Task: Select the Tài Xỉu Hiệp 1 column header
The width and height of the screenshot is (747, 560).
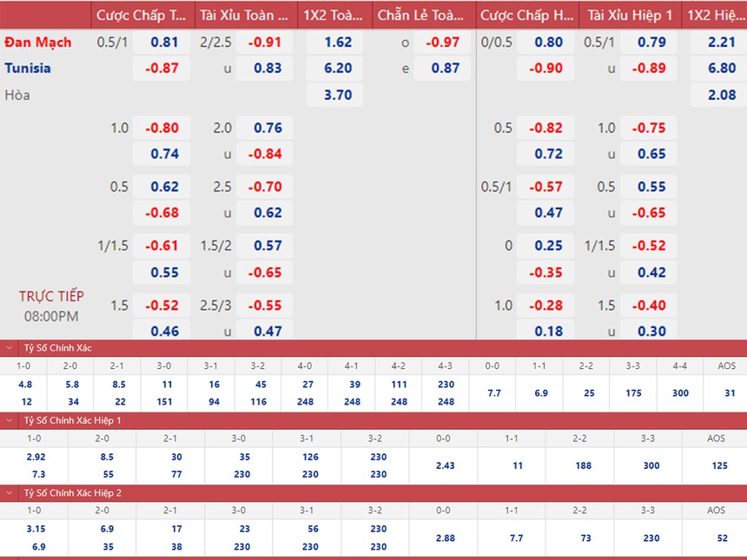Action: (631, 16)
